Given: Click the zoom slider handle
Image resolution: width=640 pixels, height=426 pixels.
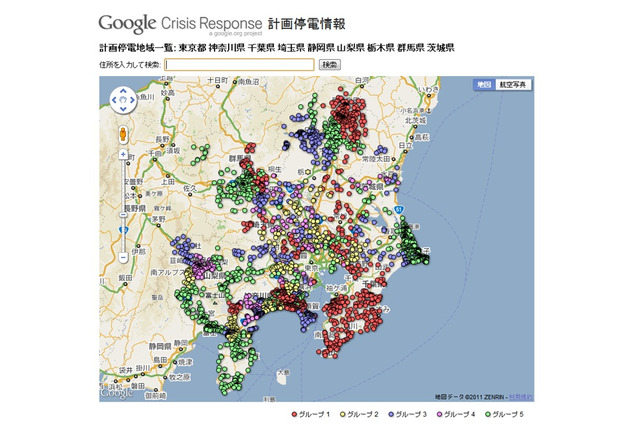Looking at the screenshot, I should (123, 215).
